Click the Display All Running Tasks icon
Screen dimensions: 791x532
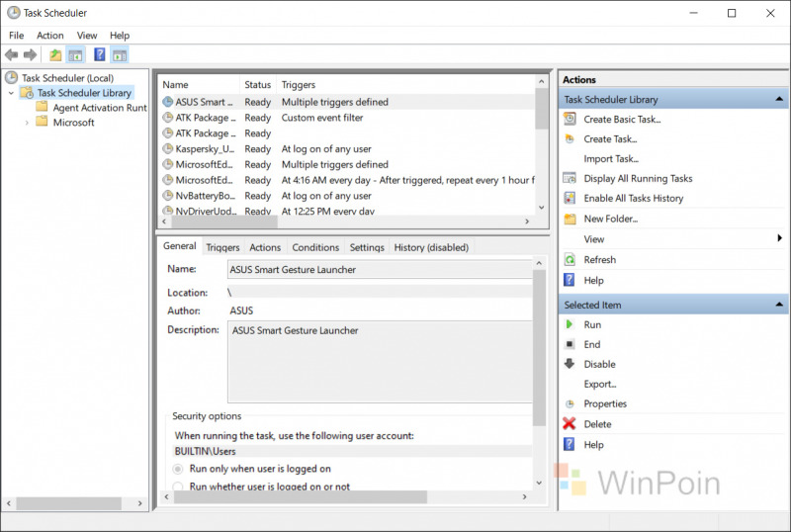point(570,178)
